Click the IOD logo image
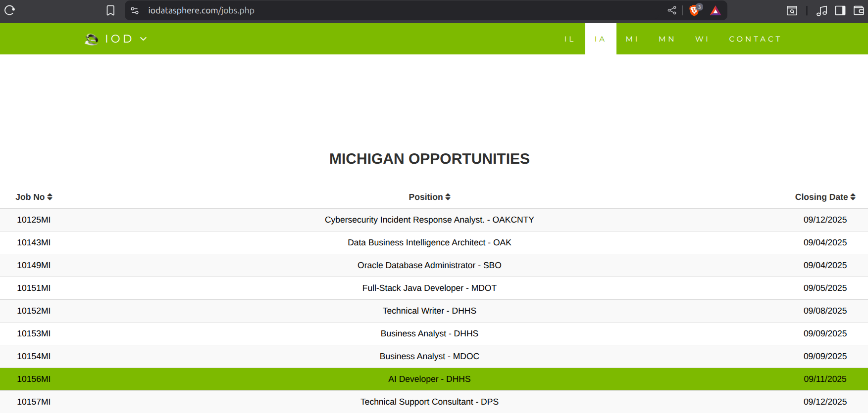868x417 pixels. pyautogui.click(x=92, y=39)
